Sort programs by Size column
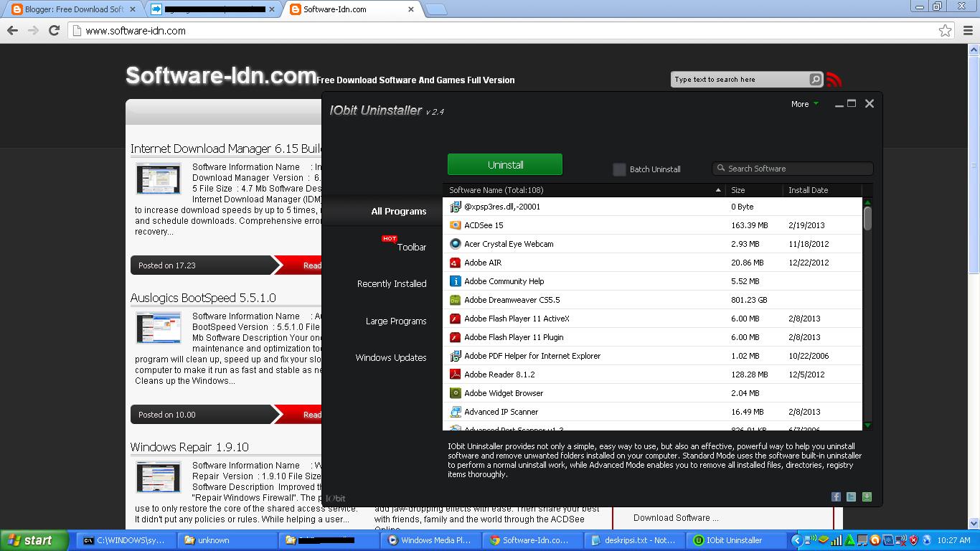 pyautogui.click(x=753, y=190)
